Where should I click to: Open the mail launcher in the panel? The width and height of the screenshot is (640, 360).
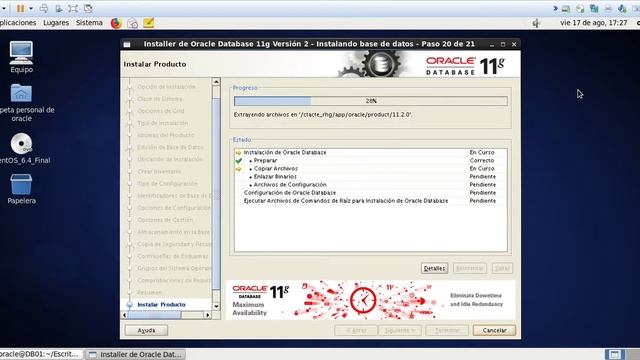(x=132, y=23)
